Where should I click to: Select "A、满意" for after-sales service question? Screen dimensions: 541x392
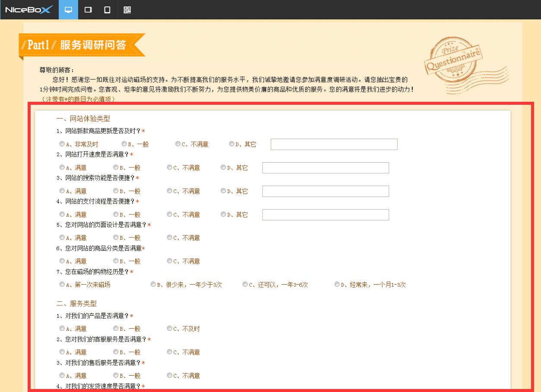62,376
